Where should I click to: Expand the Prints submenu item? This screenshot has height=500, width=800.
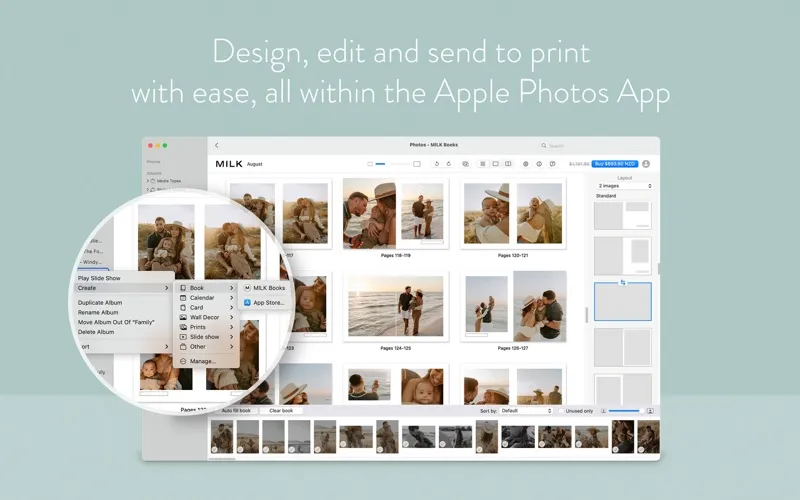207,327
